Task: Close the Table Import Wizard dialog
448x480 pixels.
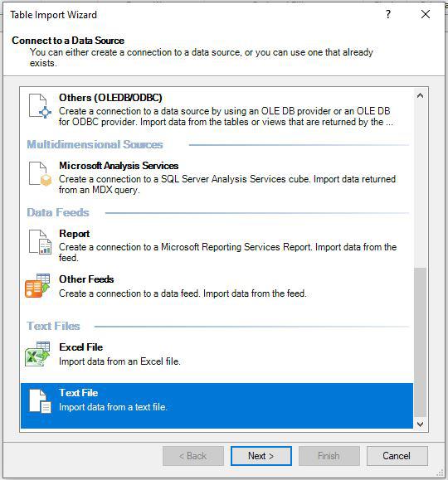Action: (x=426, y=14)
